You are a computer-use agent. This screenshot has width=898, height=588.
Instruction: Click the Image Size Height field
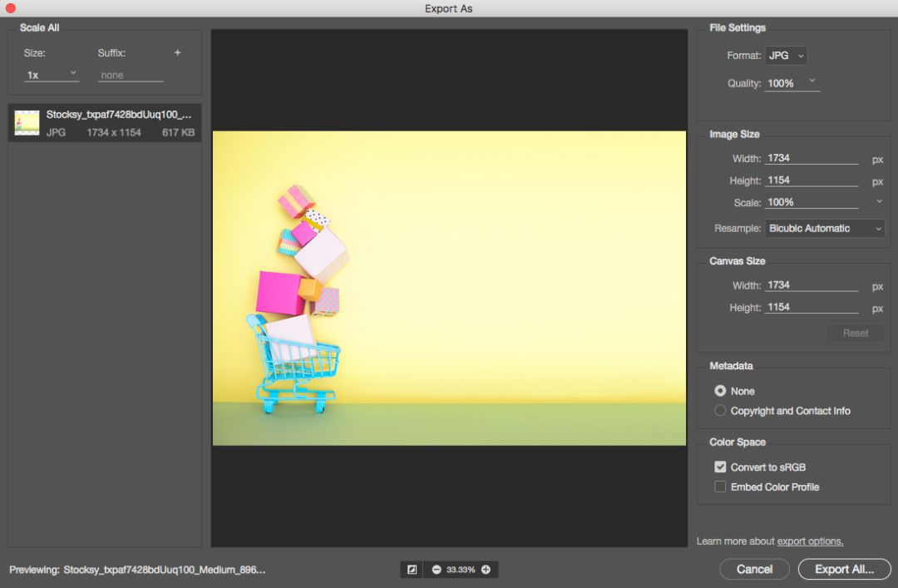point(812,180)
